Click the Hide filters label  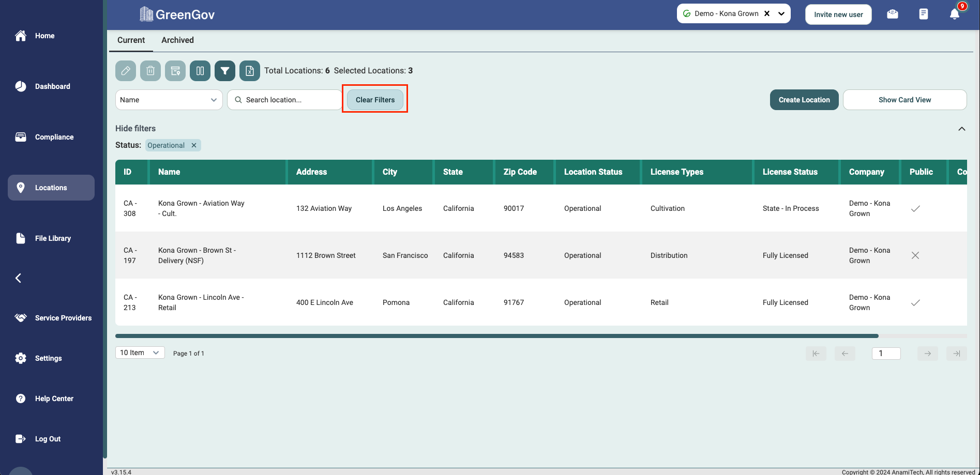(x=135, y=129)
